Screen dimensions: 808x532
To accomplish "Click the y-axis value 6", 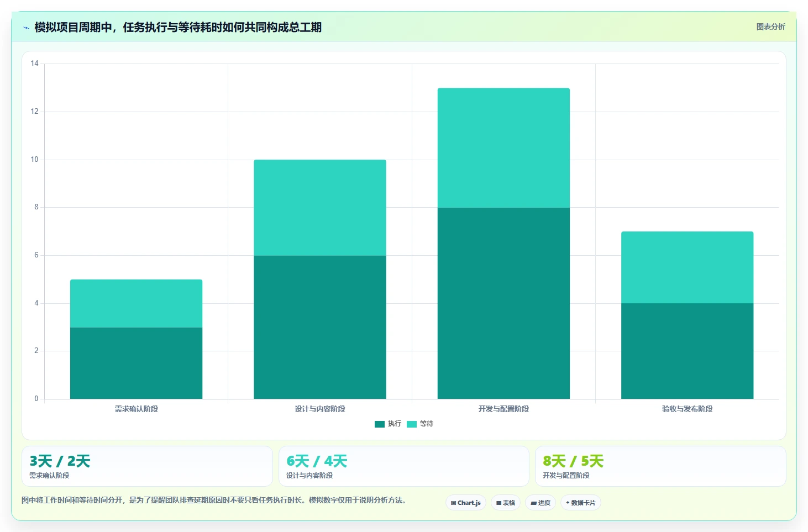I will 36,255.
